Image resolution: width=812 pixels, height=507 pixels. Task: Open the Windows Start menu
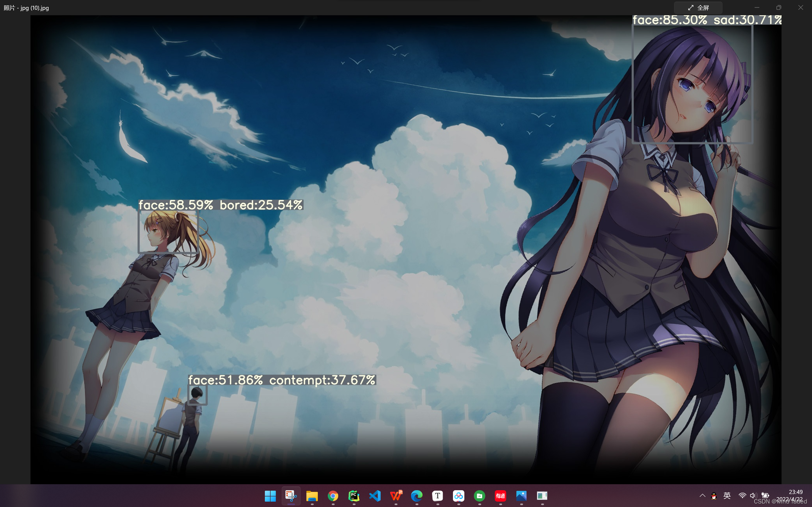(x=270, y=496)
